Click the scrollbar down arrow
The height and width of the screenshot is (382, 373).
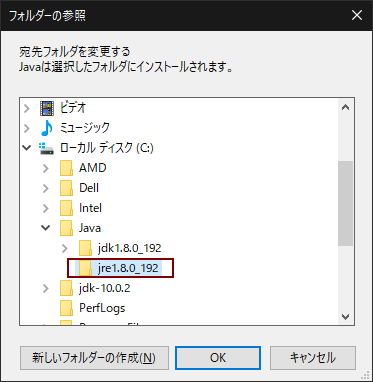(x=346, y=316)
